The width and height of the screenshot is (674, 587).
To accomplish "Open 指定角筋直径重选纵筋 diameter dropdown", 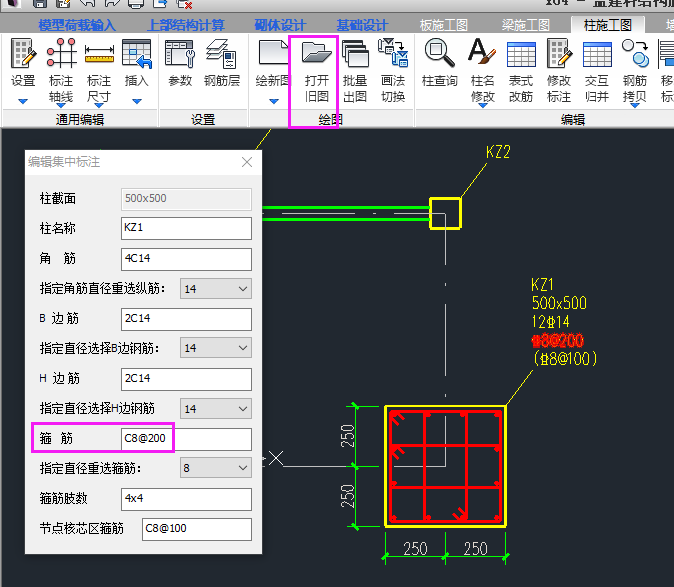I will click(216, 289).
